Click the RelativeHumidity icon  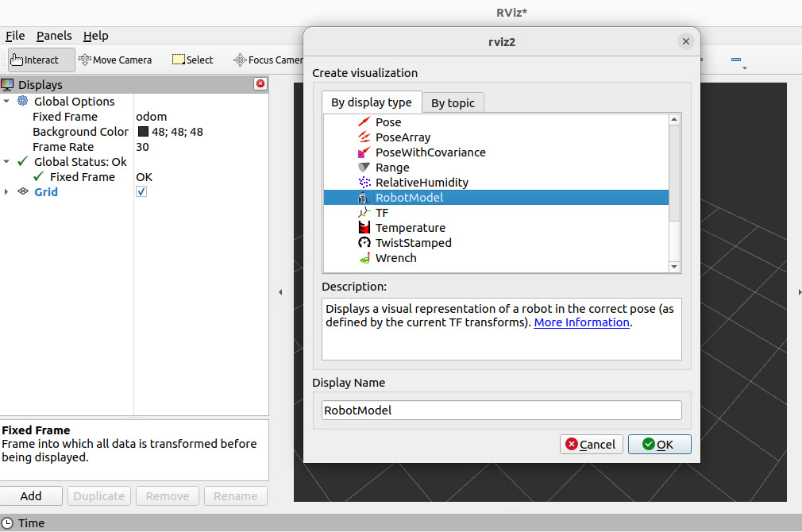(x=364, y=182)
